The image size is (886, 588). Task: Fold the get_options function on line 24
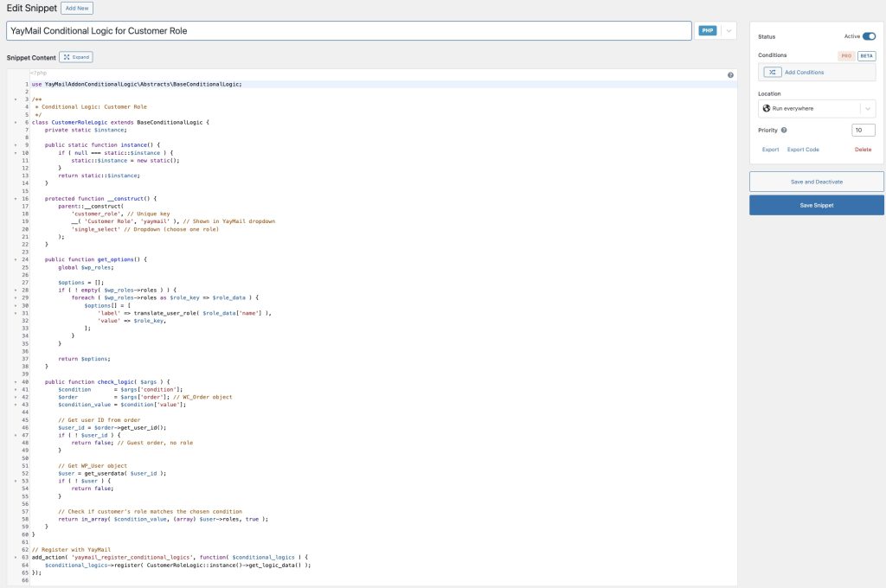click(16, 259)
